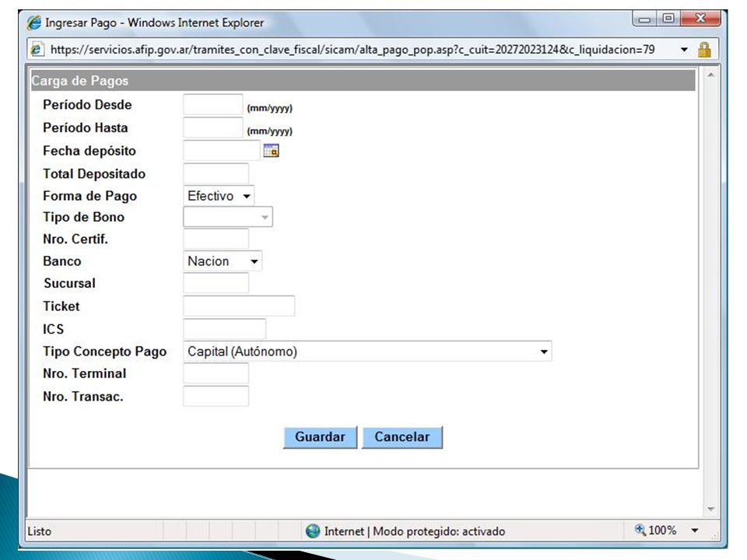Click the Cancelar button
Viewport: 747px width, 560px height.
(402, 437)
